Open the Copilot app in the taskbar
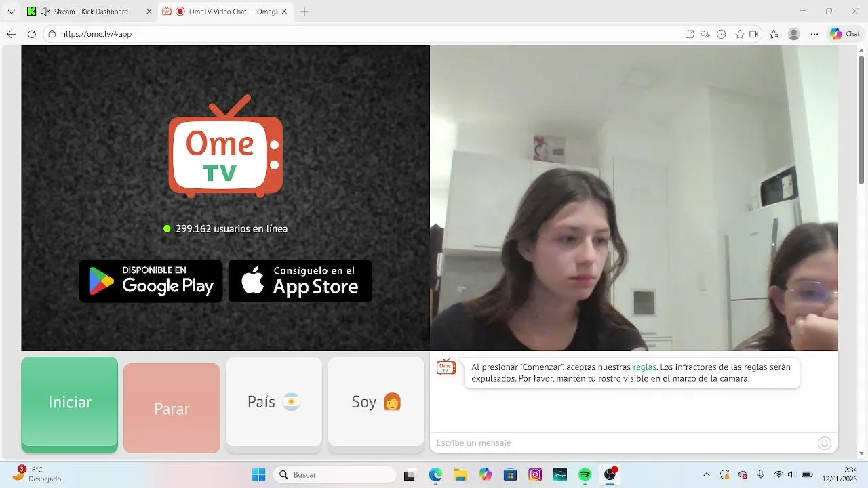This screenshot has height=488, width=868. (x=486, y=475)
